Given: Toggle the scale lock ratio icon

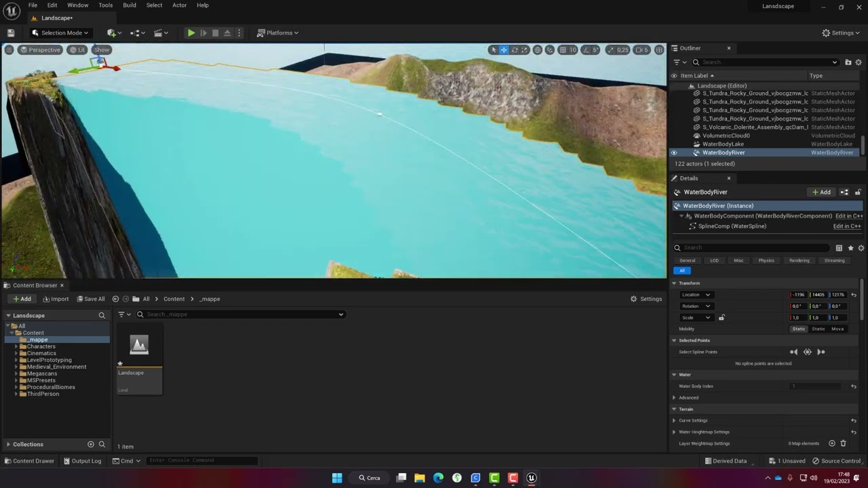Looking at the screenshot, I should click(722, 317).
